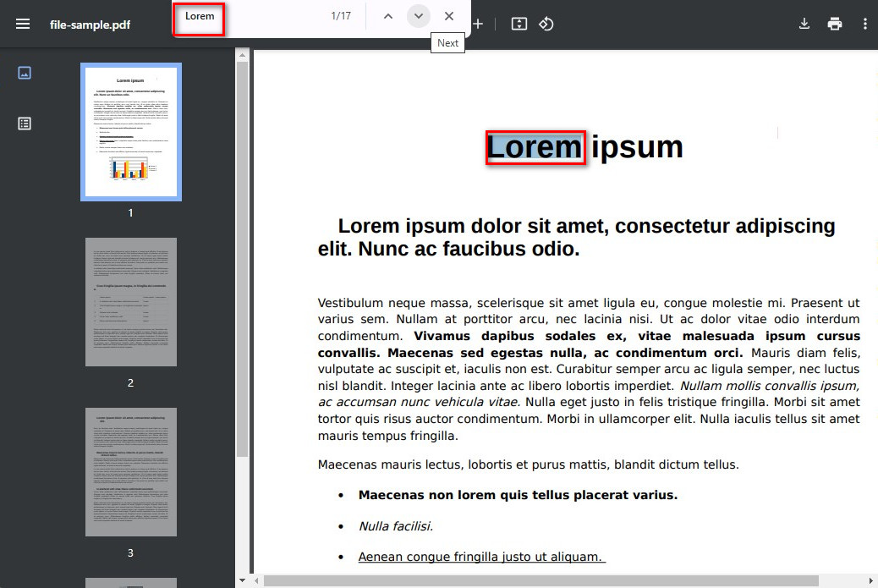Download file-sample.pdf
The width and height of the screenshot is (878, 588).
804,23
